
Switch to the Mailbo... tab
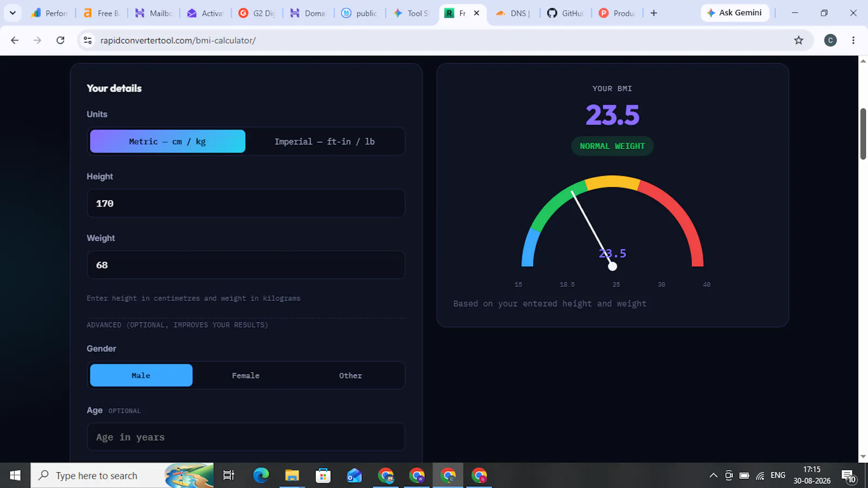click(154, 13)
